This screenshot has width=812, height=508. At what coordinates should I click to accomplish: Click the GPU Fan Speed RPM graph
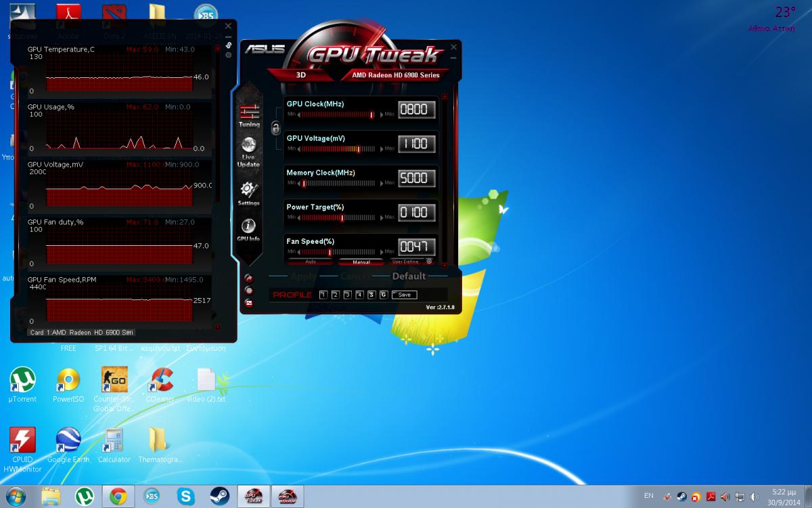(x=119, y=303)
